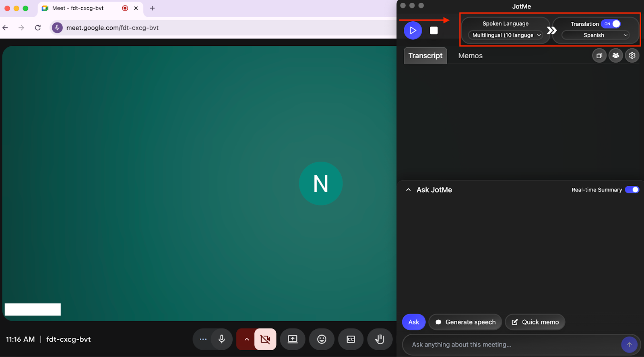This screenshot has width=644, height=357.
Task: Open the Spoken Language Multilingual dropdown
Action: [x=506, y=35]
